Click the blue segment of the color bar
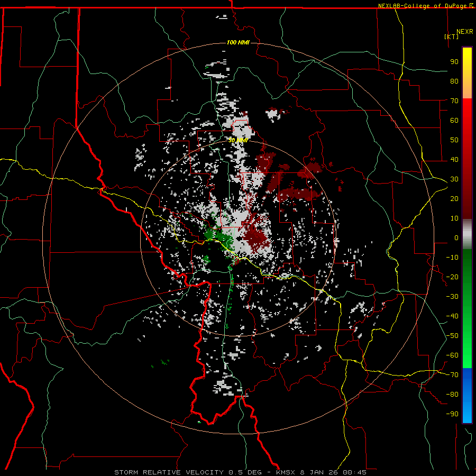Screen dimensions: 476x476 click(x=467, y=396)
